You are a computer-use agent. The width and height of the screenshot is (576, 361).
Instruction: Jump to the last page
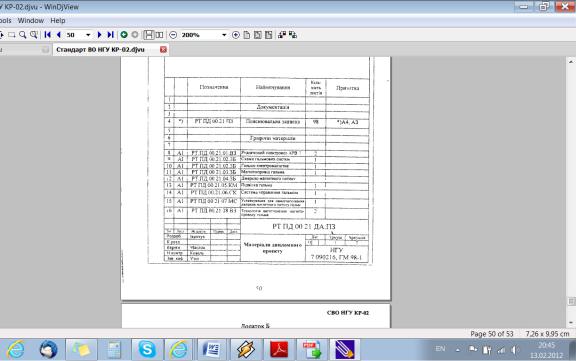tap(110, 35)
